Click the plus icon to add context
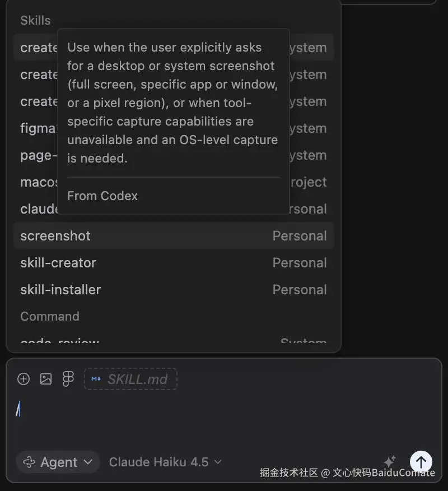 [x=24, y=379]
